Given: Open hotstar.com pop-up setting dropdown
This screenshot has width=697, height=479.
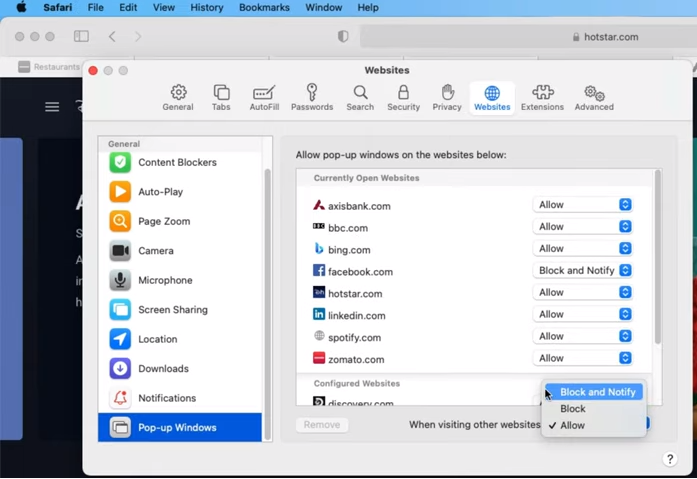Looking at the screenshot, I should [x=582, y=292].
